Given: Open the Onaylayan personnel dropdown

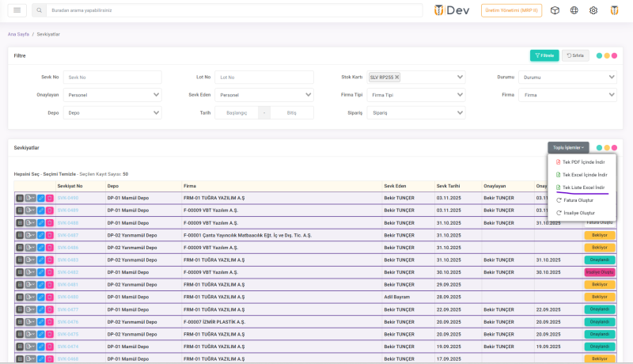Looking at the screenshot, I should point(112,95).
